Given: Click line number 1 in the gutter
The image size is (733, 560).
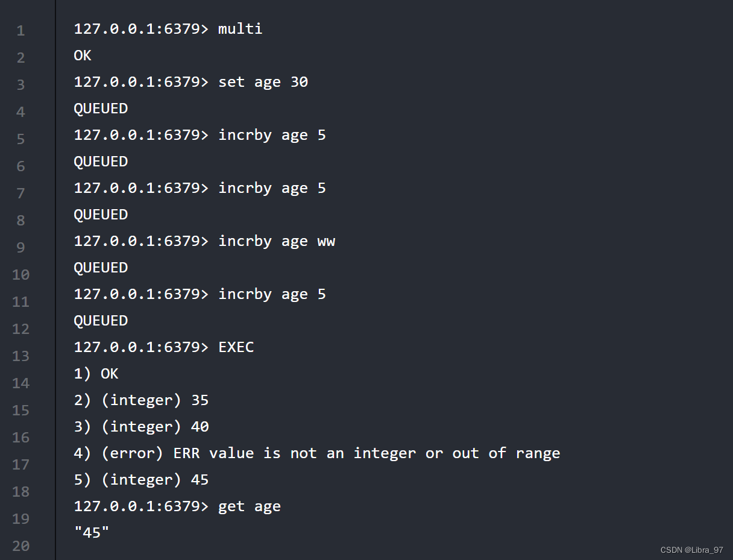Looking at the screenshot, I should coord(21,31).
